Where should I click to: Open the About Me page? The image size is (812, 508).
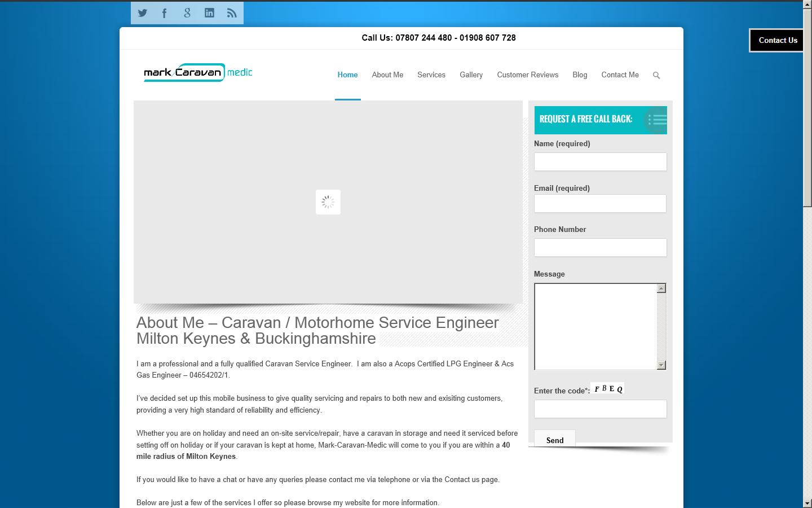[x=387, y=75]
